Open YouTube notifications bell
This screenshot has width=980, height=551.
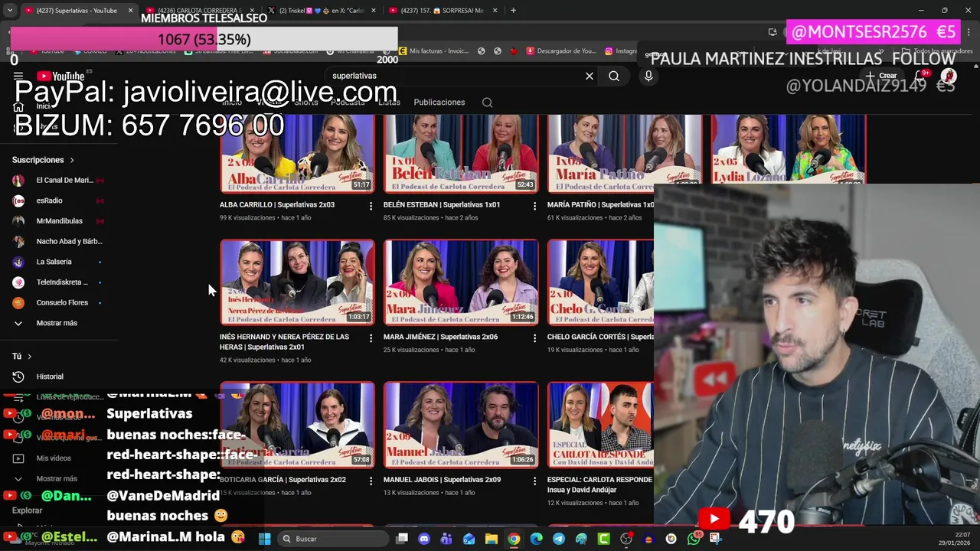click(x=921, y=76)
